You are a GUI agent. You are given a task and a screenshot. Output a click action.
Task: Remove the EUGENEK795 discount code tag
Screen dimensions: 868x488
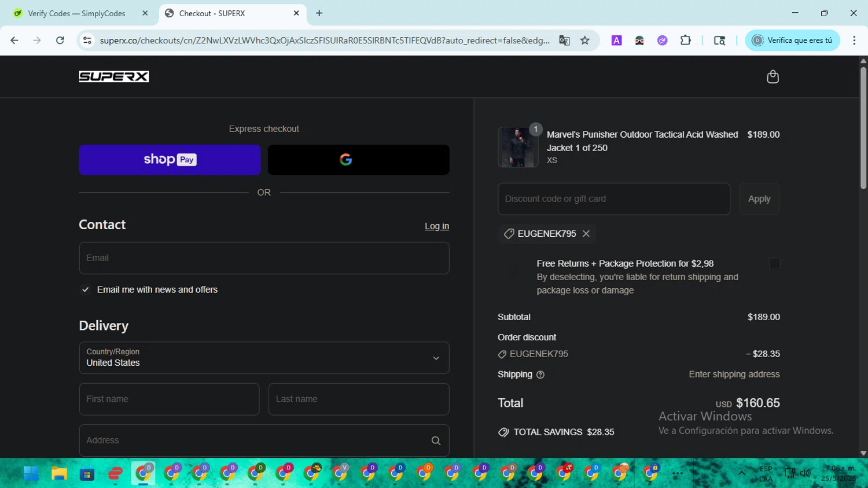[x=586, y=234]
